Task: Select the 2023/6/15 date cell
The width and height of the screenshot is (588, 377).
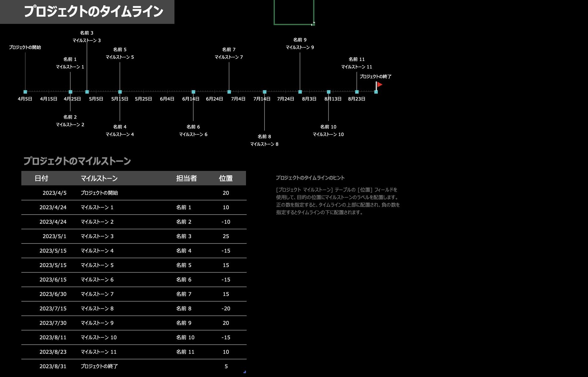Action: click(x=53, y=280)
